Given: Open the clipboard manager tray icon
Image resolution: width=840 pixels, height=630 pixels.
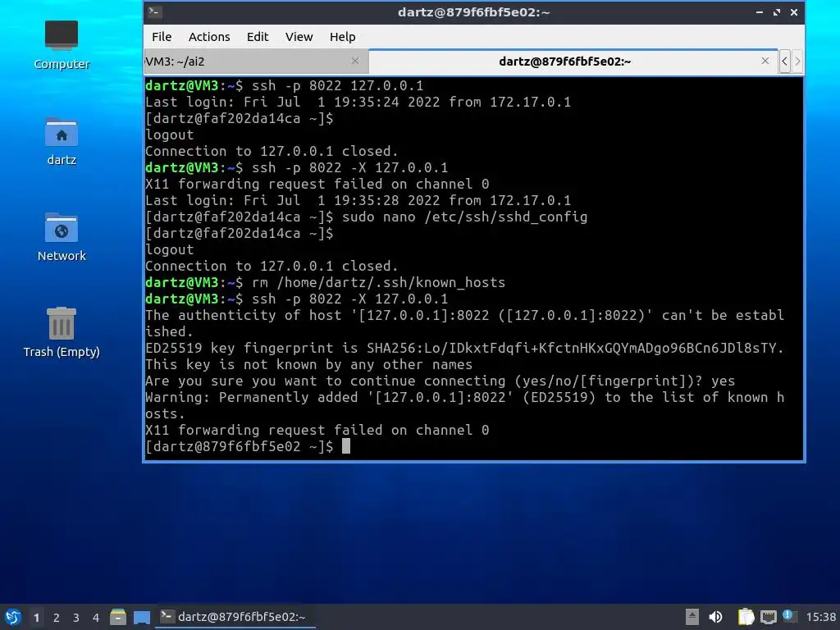Looking at the screenshot, I should [746, 617].
